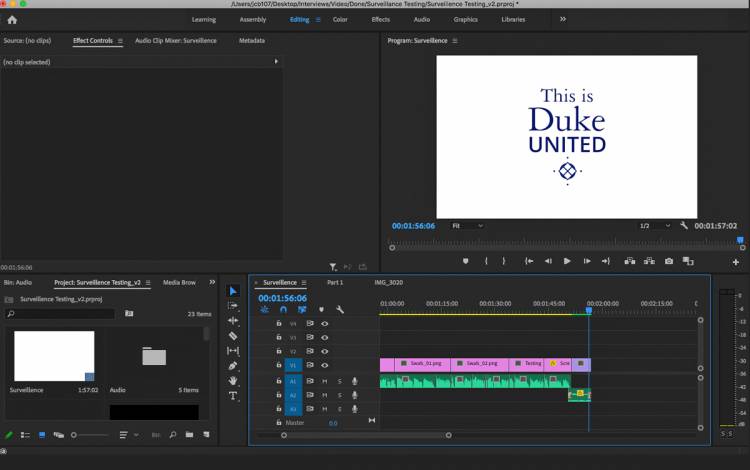Select the Pen tool
Screen dimensions: 750x470
233,366
